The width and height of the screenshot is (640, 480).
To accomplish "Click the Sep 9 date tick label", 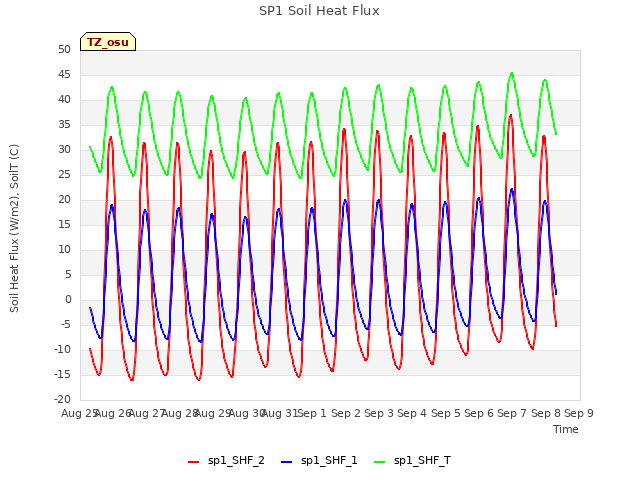I will (579, 413).
